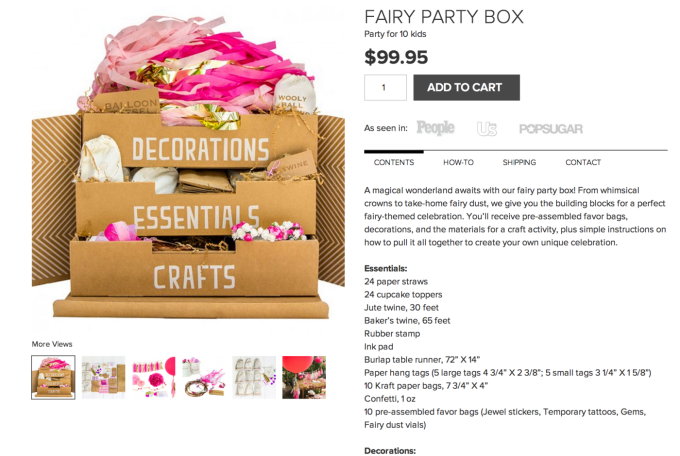Image resolution: width=680 pixels, height=456 pixels.
Task: Click the Essentials list heading
Action: click(386, 268)
